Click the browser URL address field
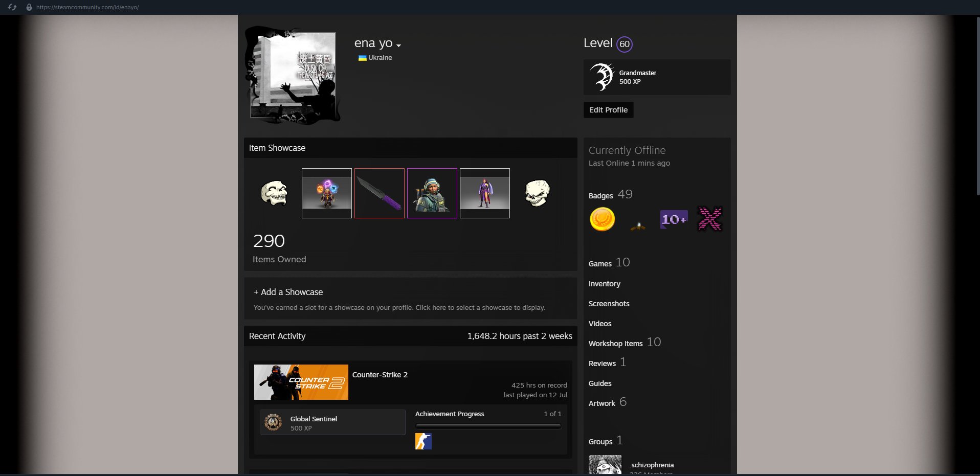 tap(87, 7)
